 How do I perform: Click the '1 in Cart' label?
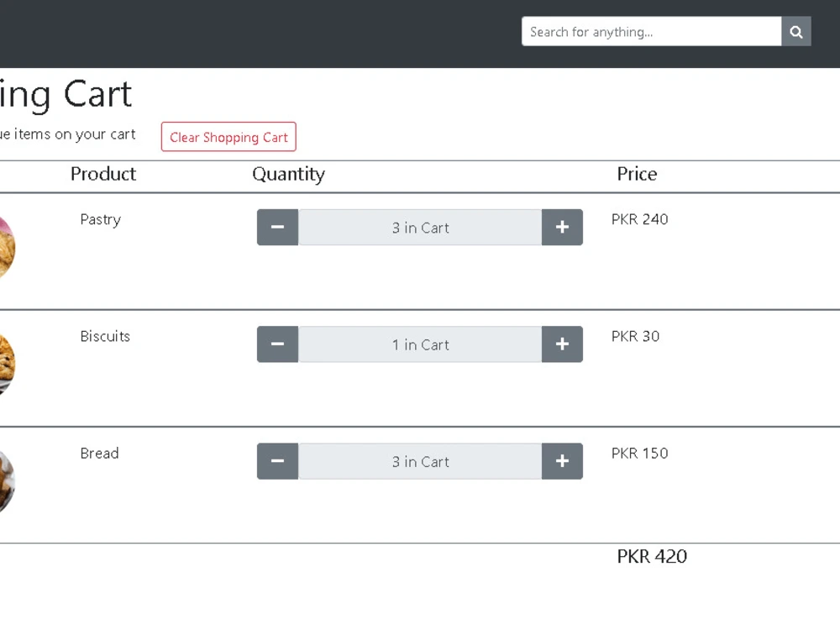tap(420, 345)
